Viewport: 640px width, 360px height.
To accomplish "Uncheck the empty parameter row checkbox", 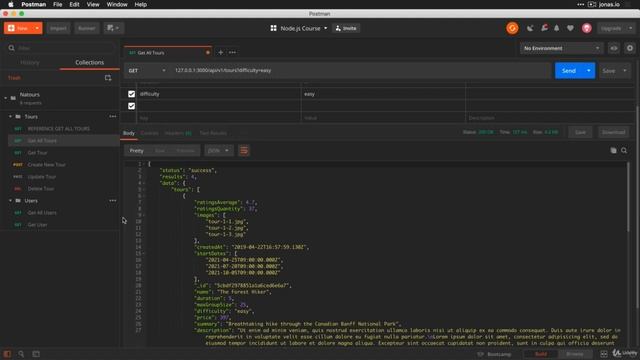I will pos(131,106).
